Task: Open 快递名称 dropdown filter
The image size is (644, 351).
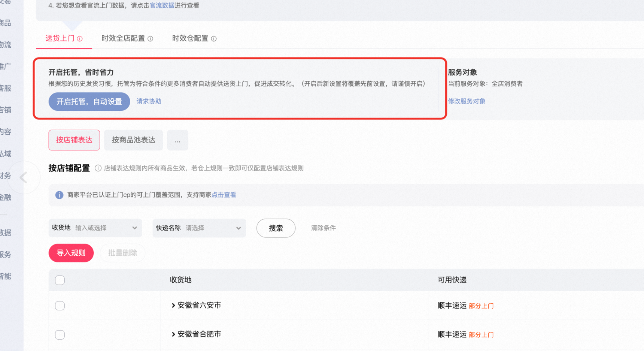Action: 199,228
